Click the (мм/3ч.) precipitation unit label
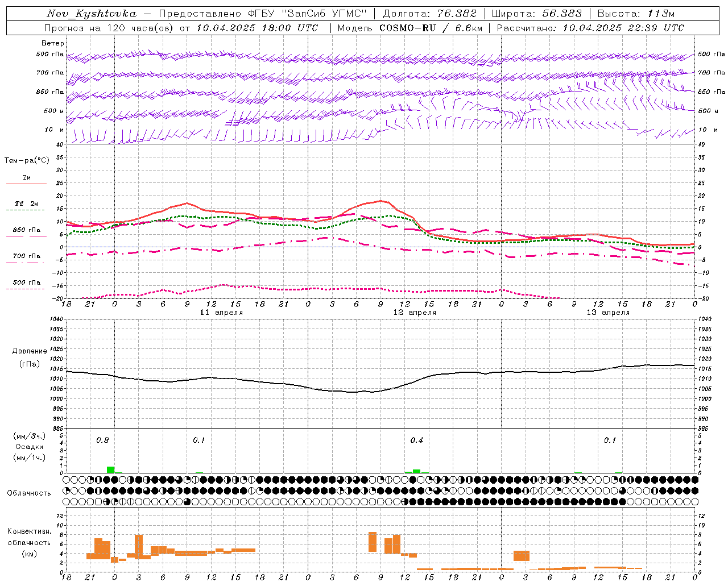This screenshot has width=728, height=582. [x=30, y=436]
